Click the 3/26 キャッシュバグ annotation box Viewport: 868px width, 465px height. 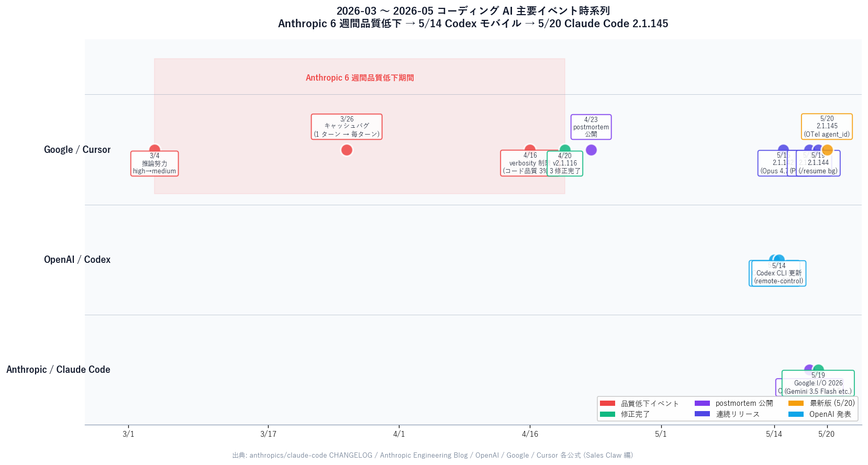[347, 127]
